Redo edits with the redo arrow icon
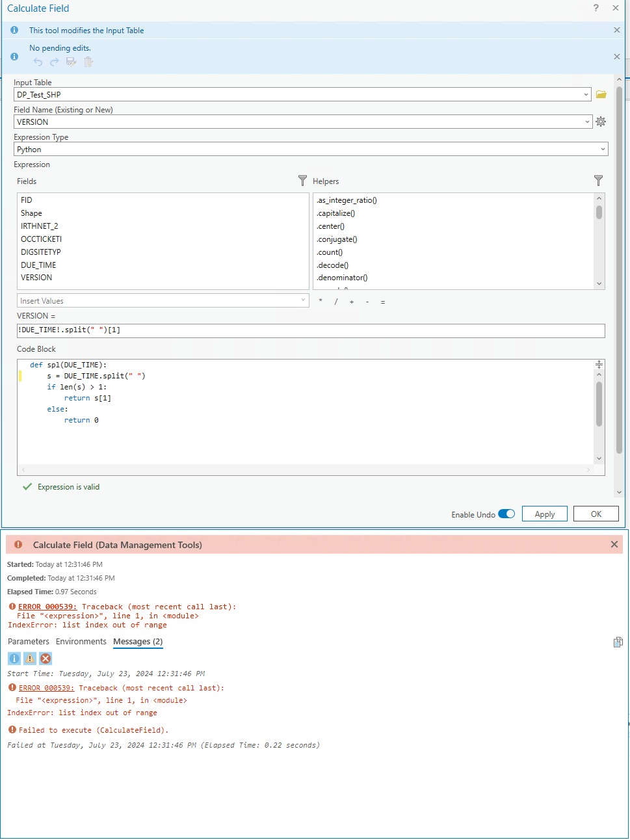The width and height of the screenshot is (630, 840). coord(54,62)
